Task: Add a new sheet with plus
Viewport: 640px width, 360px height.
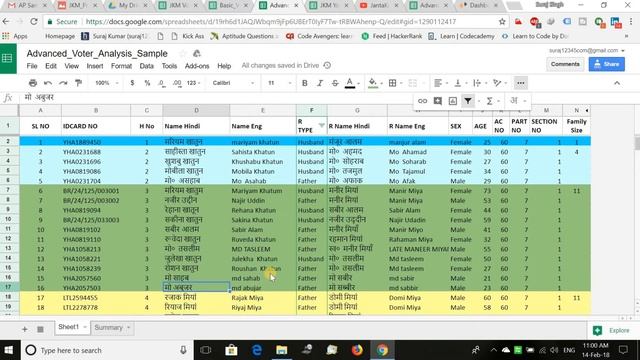Action: (24, 329)
